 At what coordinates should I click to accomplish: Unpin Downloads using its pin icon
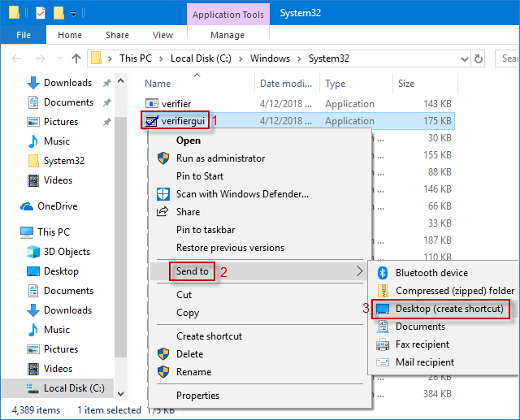pos(106,83)
